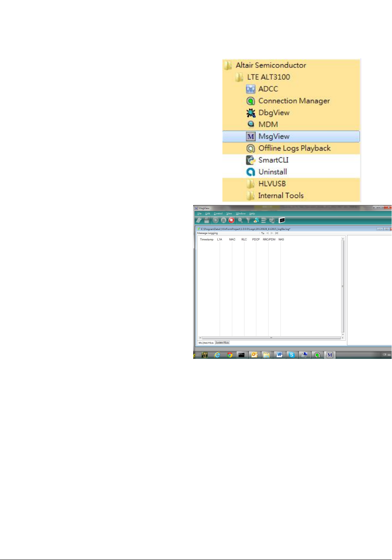Viewport: 392px width, 560px height.
Task: Click the PDCP column header
Action: [256, 239]
